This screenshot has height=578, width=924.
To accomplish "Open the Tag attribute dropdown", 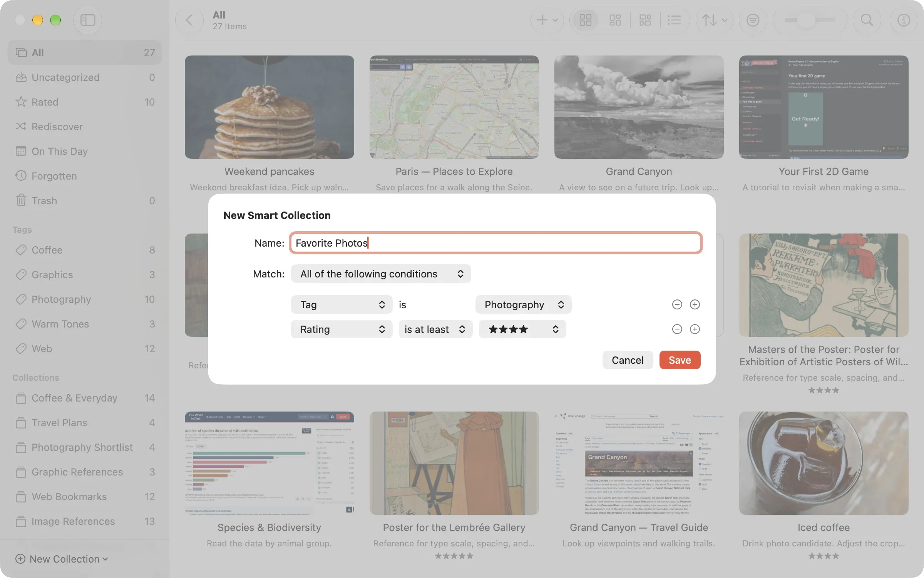I will [x=341, y=304].
